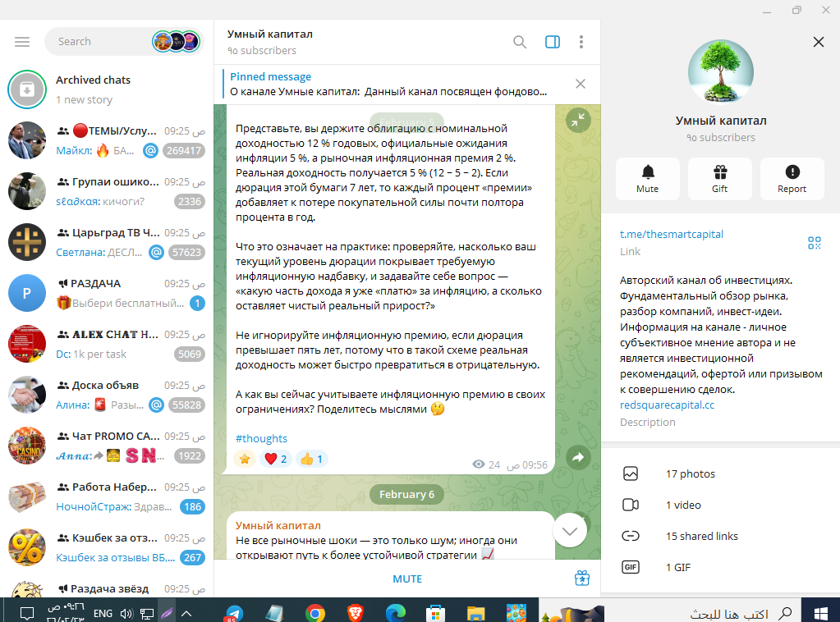Open the Доска объяв chat

point(107,395)
